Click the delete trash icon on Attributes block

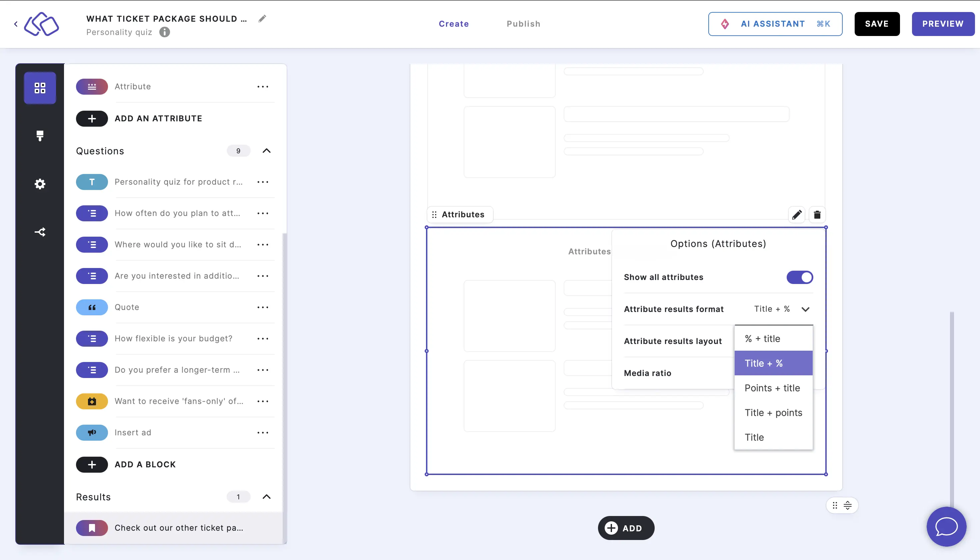click(x=816, y=215)
